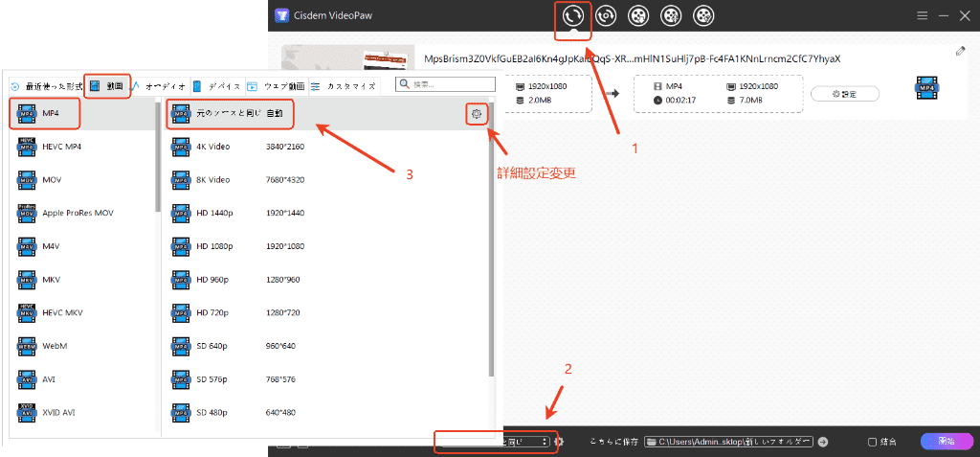
Task: Choose HD 720p preset
Action: point(325,312)
